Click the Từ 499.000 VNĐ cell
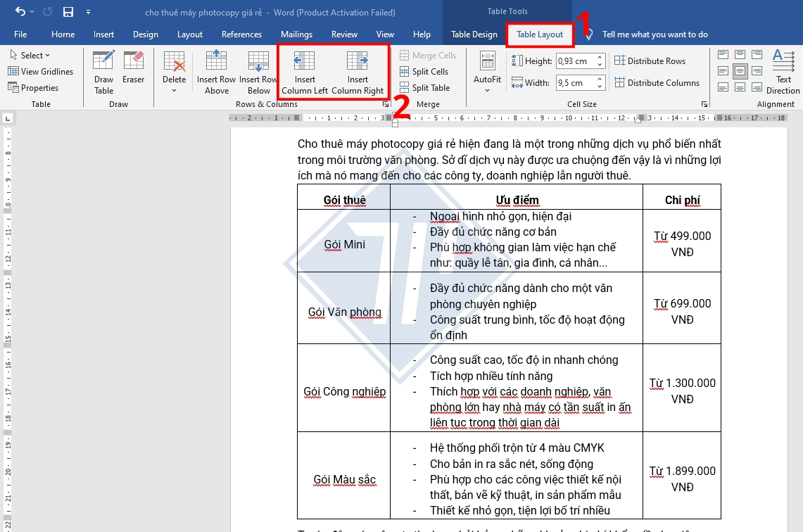 (x=682, y=241)
